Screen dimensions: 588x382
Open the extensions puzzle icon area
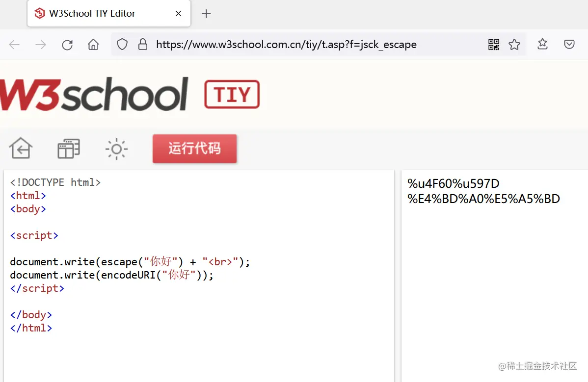pos(542,44)
